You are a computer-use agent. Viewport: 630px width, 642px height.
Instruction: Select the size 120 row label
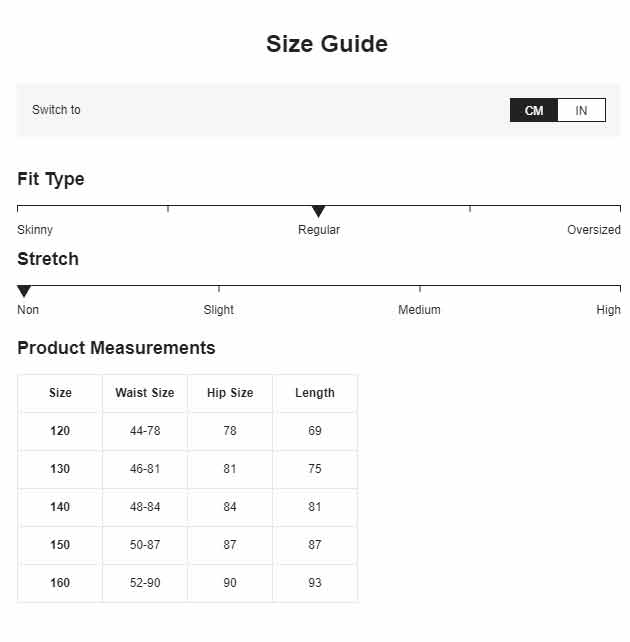60,431
